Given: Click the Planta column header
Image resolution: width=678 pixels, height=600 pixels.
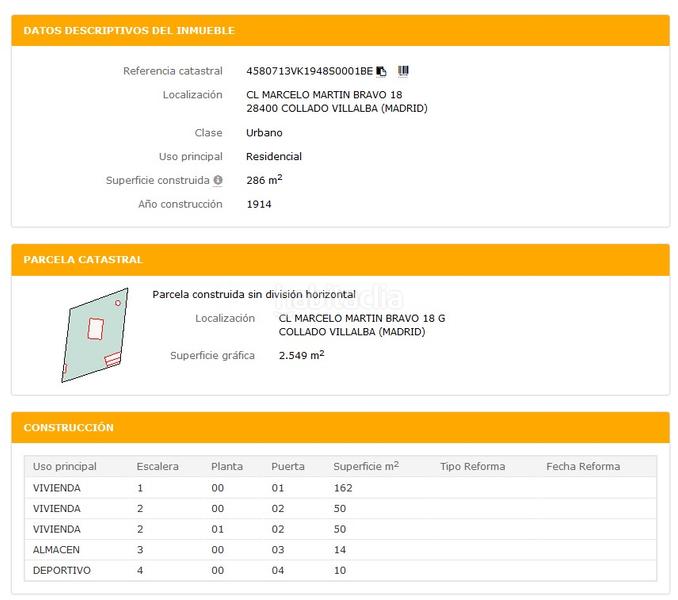Looking at the screenshot, I should point(227,467).
